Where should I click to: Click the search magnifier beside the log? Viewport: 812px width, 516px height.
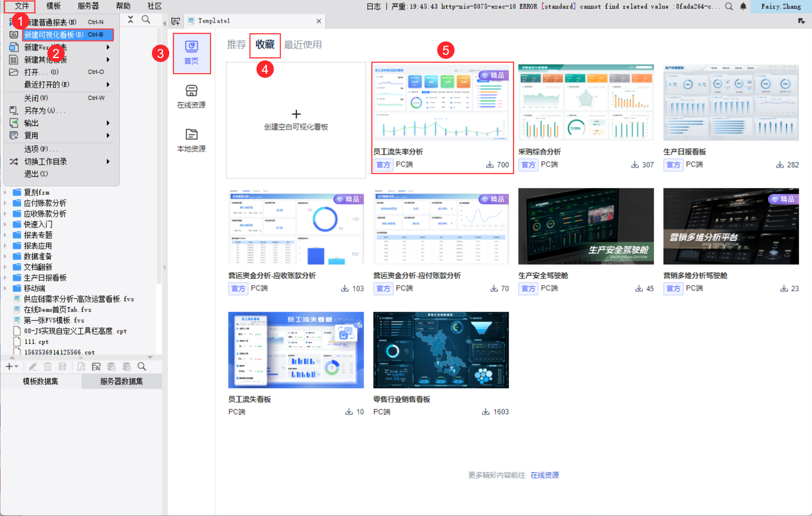click(x=729, y=6)
